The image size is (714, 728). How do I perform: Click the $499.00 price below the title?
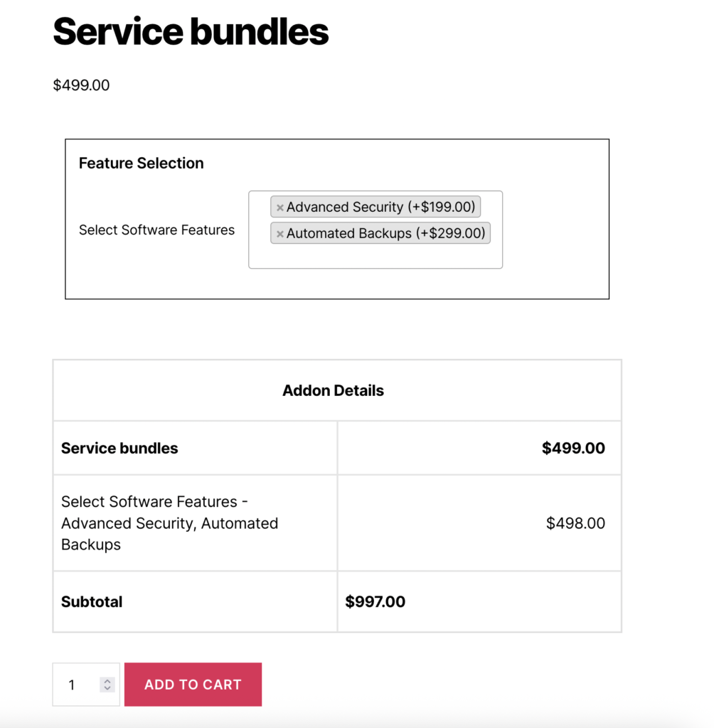click(x=81, y=86)
